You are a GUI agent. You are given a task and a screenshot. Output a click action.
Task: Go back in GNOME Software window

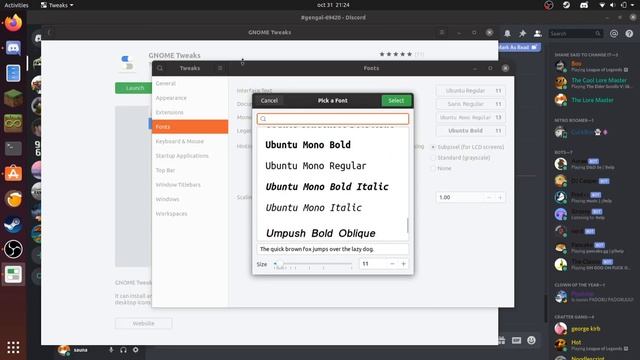point(49,32)
